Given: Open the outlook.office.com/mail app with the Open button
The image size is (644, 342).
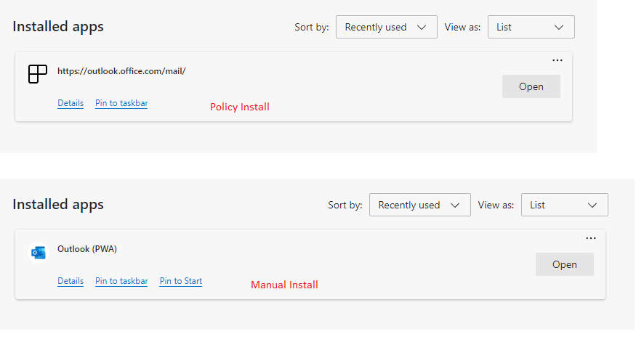Looking at the screenshot, I should coord(531,86).
